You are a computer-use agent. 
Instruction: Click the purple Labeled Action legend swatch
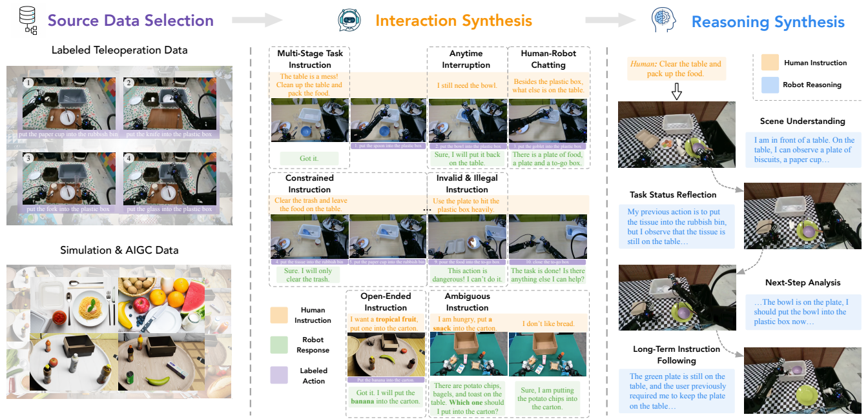(x=279, y=376)
